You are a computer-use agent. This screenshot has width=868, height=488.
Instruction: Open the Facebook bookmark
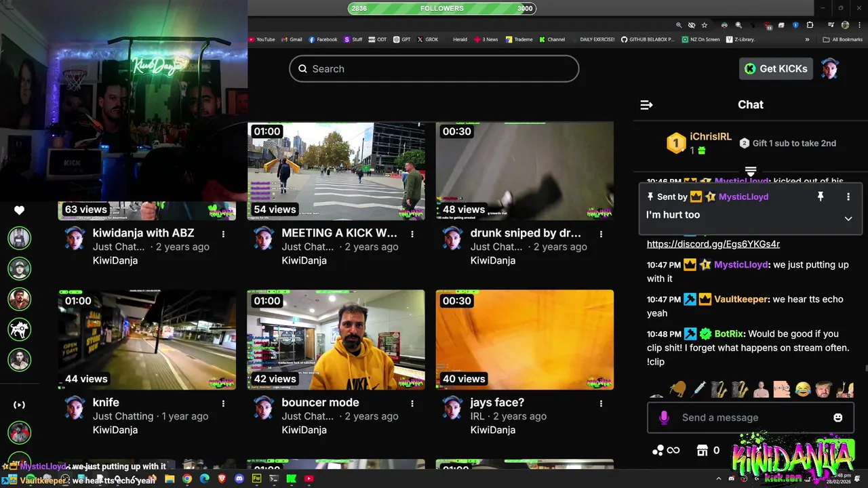pyautogui.click(x=323, y=39)
